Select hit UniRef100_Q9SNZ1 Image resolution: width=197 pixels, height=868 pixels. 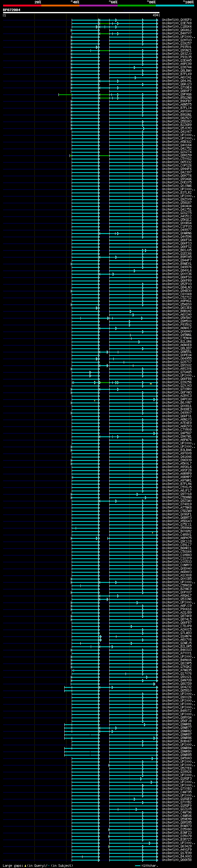[x=177, y=50]
